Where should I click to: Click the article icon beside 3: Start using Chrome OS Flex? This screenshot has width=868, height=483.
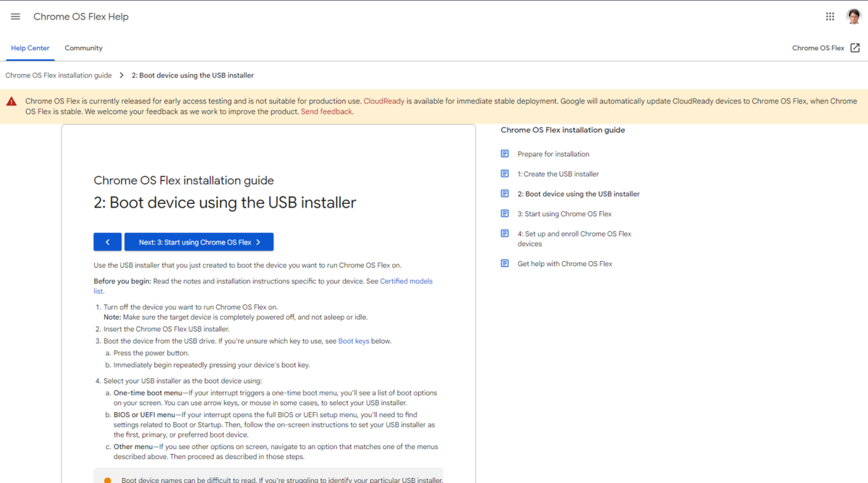(505, 213)
